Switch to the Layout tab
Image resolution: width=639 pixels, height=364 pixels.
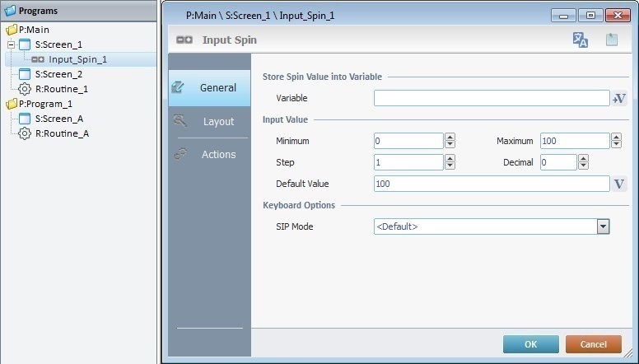click(x=218, y=122)
